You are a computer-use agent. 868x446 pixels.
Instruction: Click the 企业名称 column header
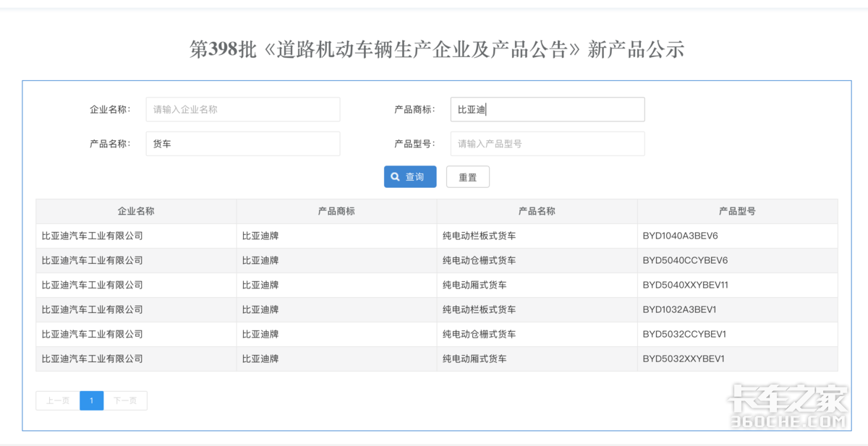click(136, 211)
